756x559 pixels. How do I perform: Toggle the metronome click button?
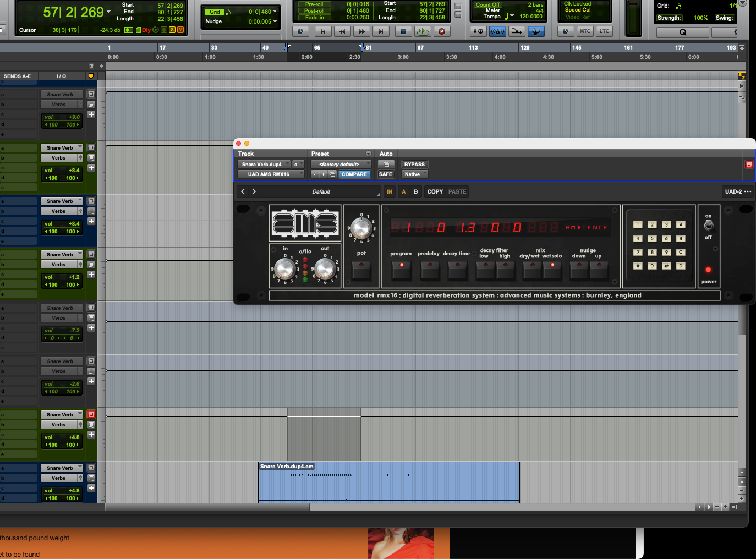coord(497,31)
